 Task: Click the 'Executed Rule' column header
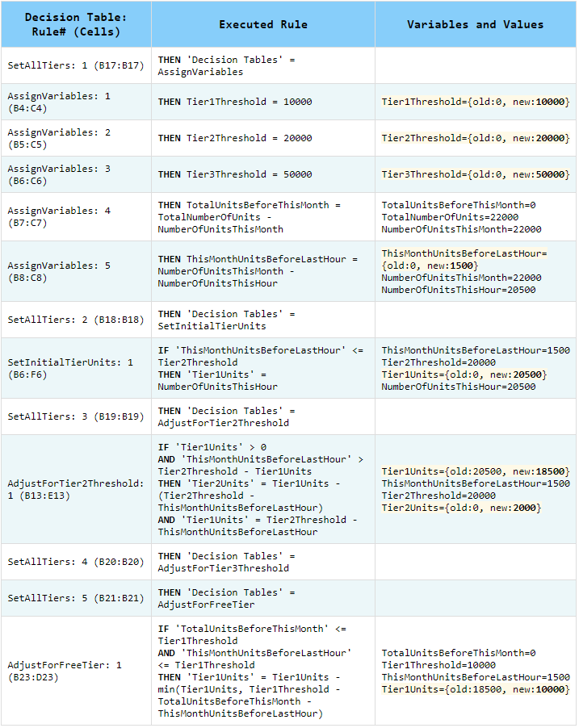tap(262, 24)
